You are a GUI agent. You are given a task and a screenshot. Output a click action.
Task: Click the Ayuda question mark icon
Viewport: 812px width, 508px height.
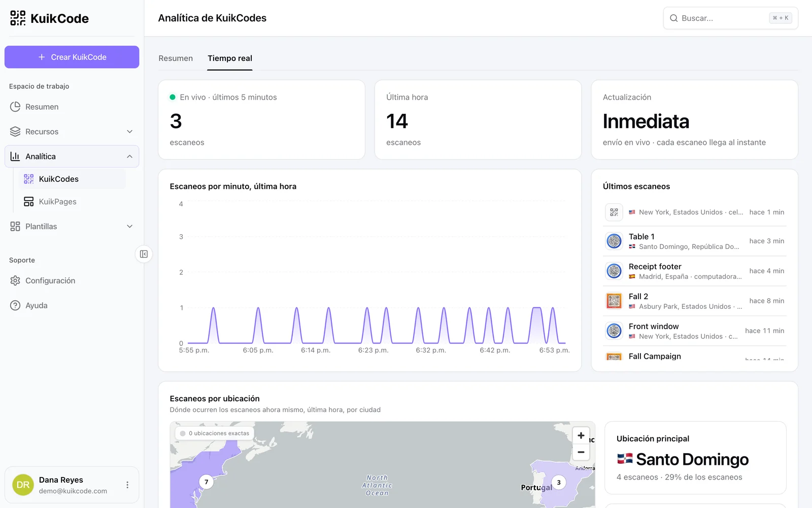pyautogui.click(x=15, y=305)
